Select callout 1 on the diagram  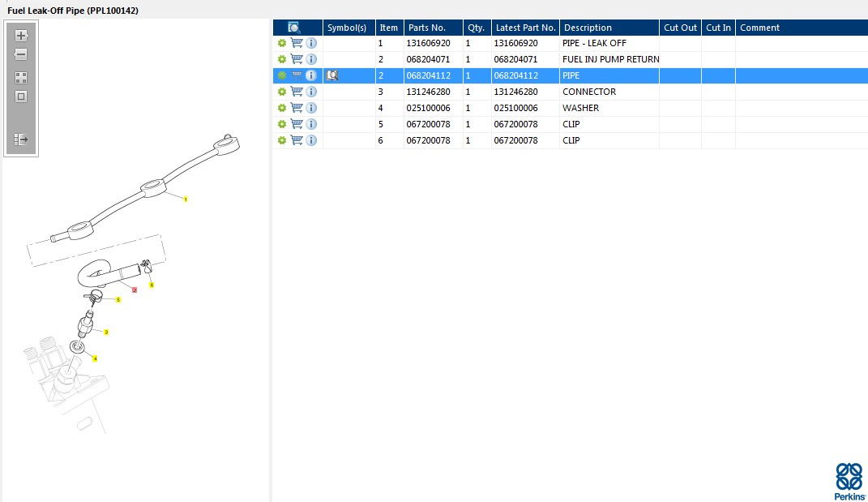pyautogui.click(x=186, y=200)
